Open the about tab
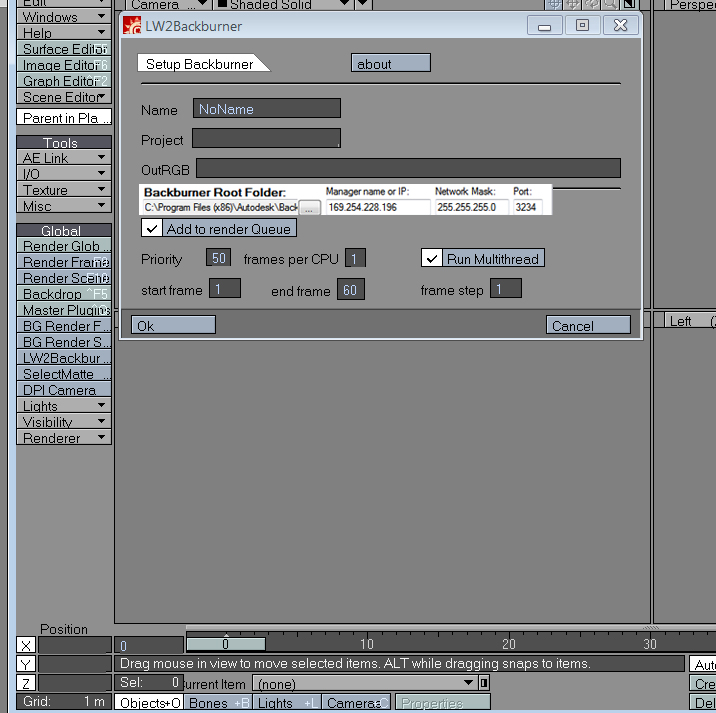The image size is (716, 713). [390, 64]
